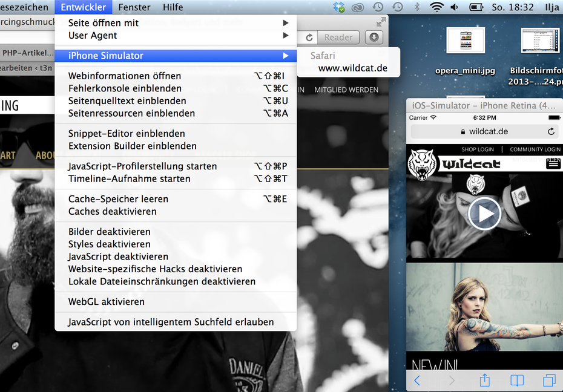Tap the share icon in simulator toolbar

484,380
